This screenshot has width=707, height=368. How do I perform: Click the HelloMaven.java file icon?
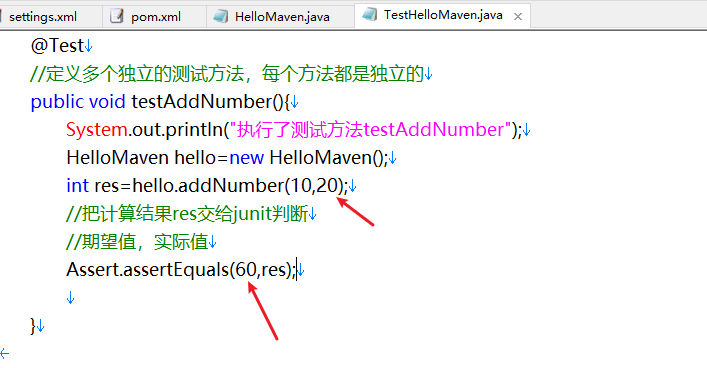(x=220, y=16)
